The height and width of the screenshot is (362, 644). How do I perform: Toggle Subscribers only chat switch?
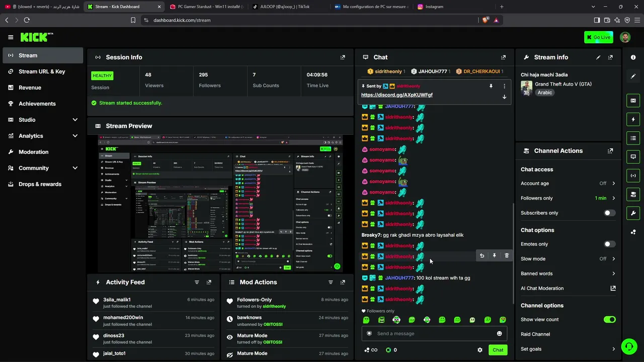609,213
